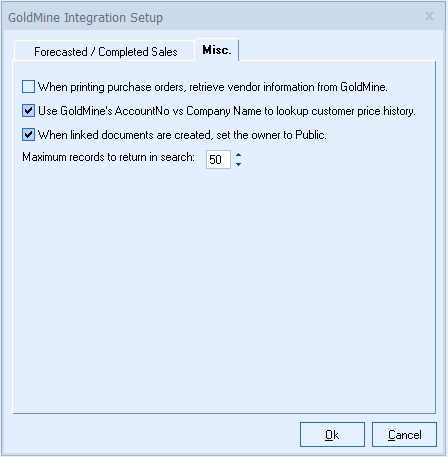448x457 pixels.
Task: Click 'GoldMine' word in vendor information option
Action: tap(363, 87)
